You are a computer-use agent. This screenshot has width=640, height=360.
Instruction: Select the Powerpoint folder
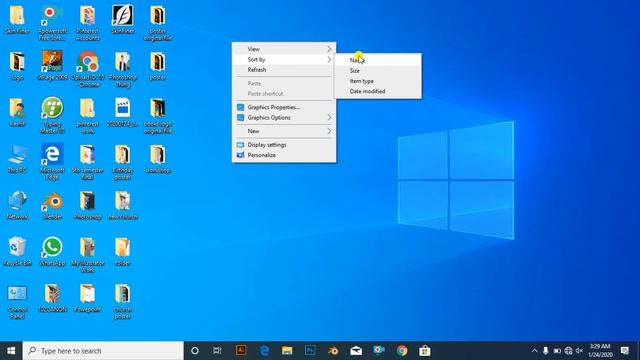87,298
